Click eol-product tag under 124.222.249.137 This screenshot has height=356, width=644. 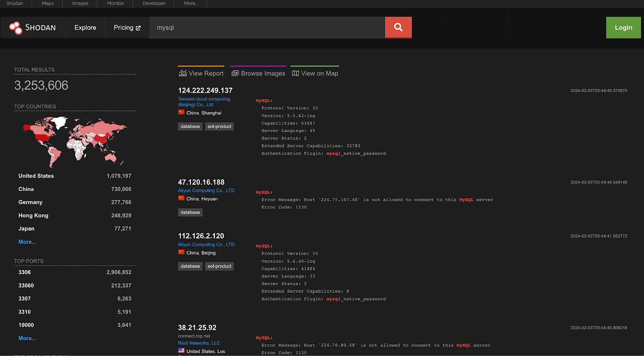click(x=219, y=126)
